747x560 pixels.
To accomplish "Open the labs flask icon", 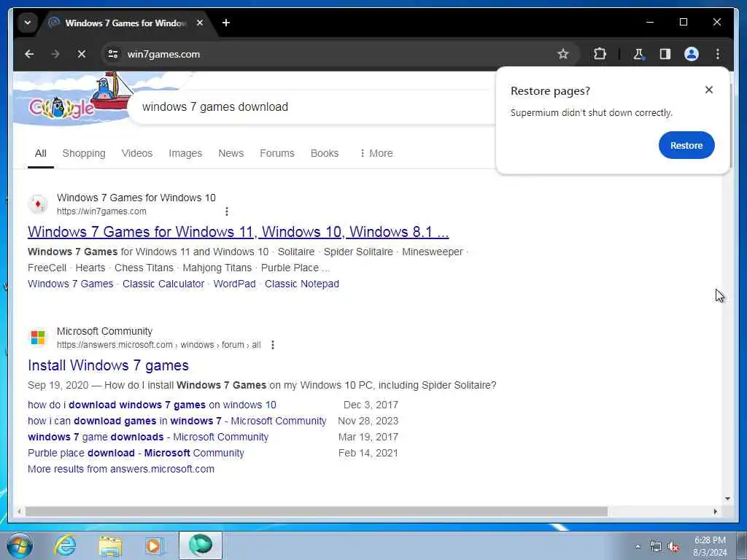I will 638,54.
